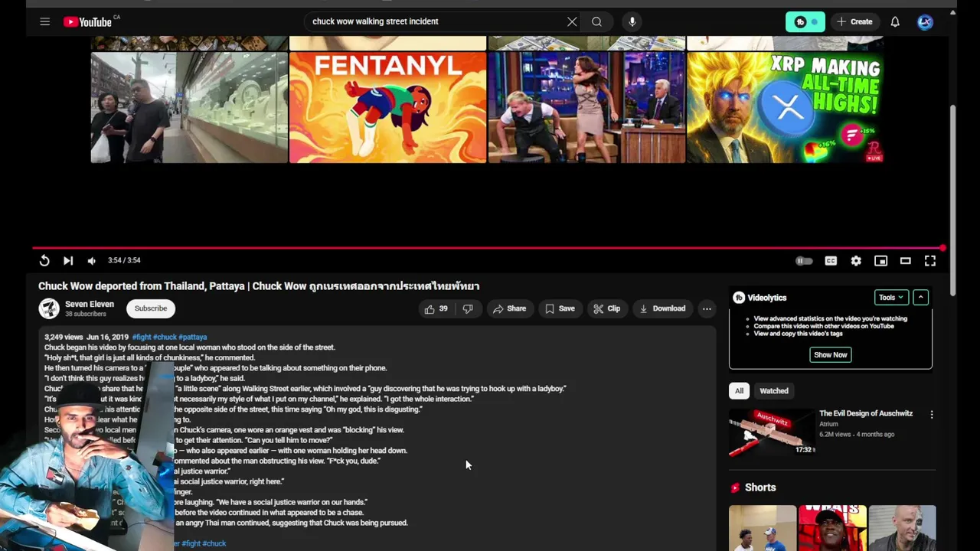Image resolution: width=980 pixels, height=551 pixels.
Task: Open Seven Eleven channel avatar
Action: pos(49,308)
